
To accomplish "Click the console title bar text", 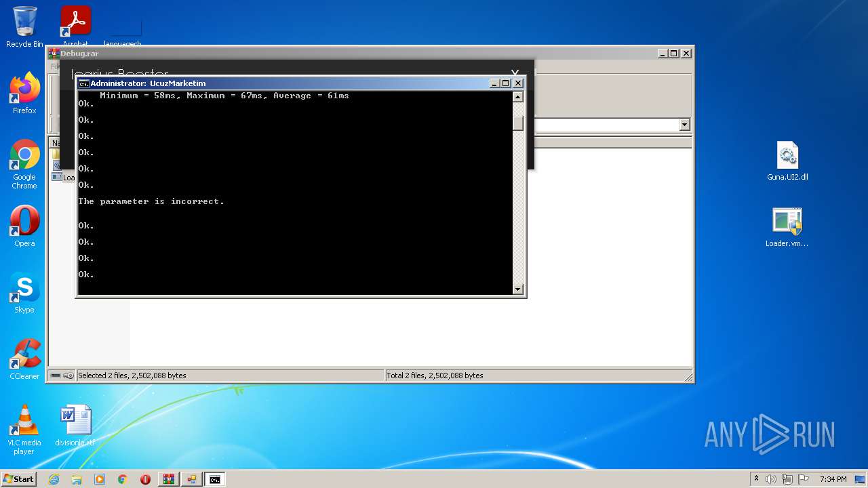I will [x=148, y=83].
